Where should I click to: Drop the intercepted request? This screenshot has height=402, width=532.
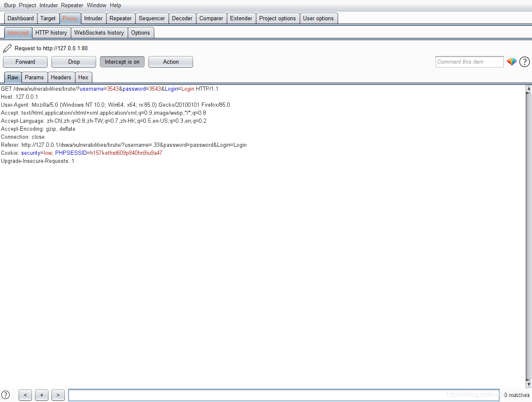[x=74, y=62]
